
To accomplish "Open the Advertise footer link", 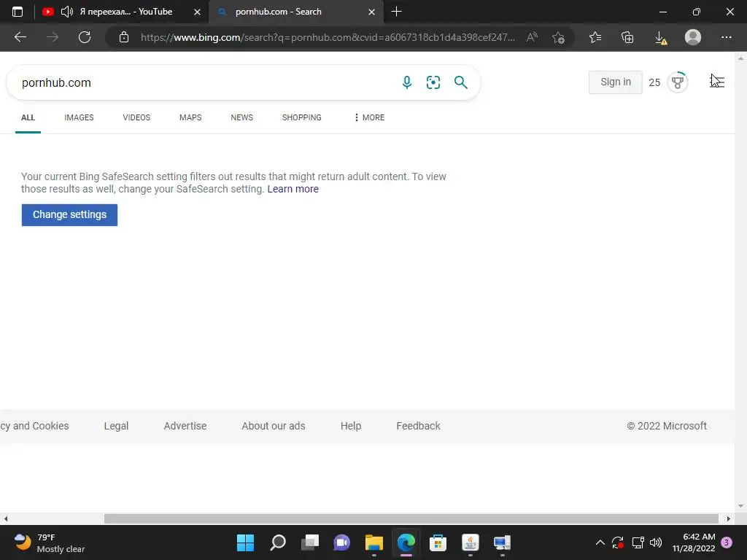I will coord(185,426).
